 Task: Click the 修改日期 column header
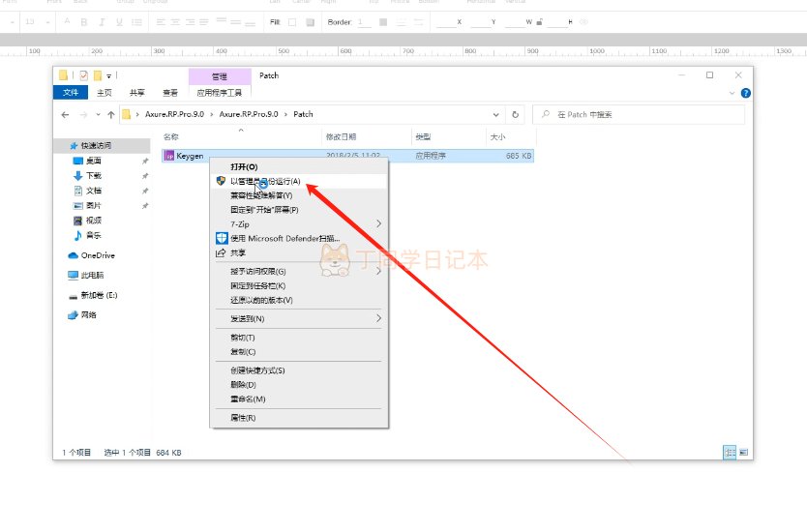(x=341, y=137)
